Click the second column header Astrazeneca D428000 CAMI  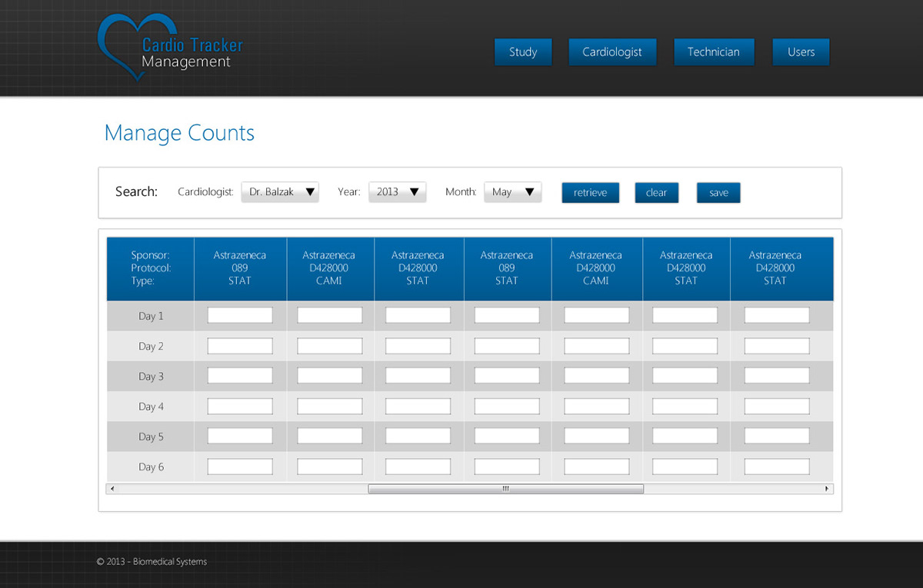[x=329, y=268]
